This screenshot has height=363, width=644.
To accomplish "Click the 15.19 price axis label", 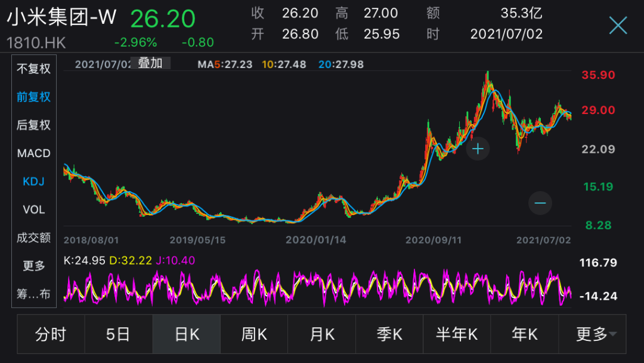I will (599, 187).
